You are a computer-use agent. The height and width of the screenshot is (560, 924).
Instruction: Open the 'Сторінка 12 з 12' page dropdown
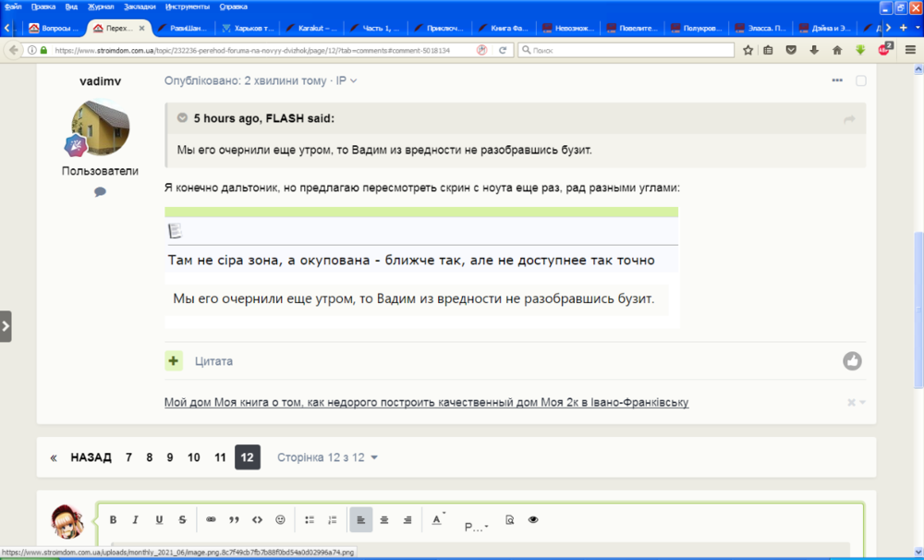pyautogui.click(x=327, y=457)
